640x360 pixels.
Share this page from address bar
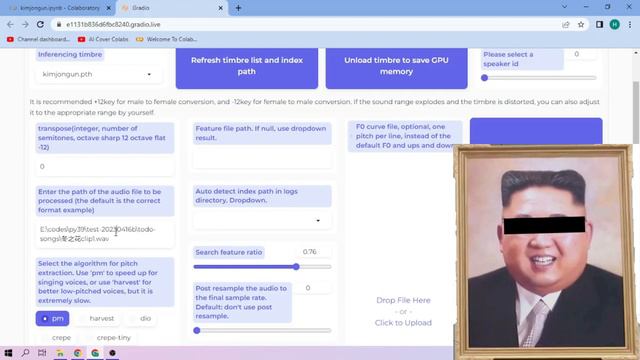click(x=566, y=24)
